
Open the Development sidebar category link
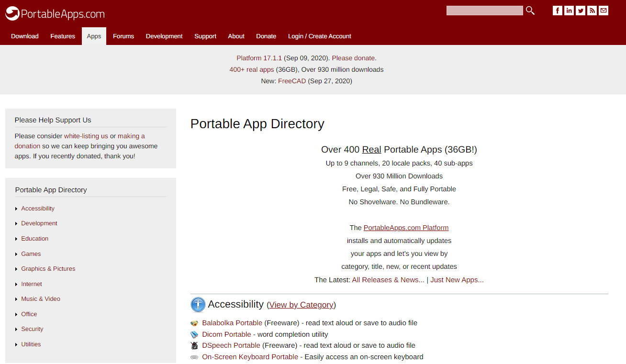(39, 223)
